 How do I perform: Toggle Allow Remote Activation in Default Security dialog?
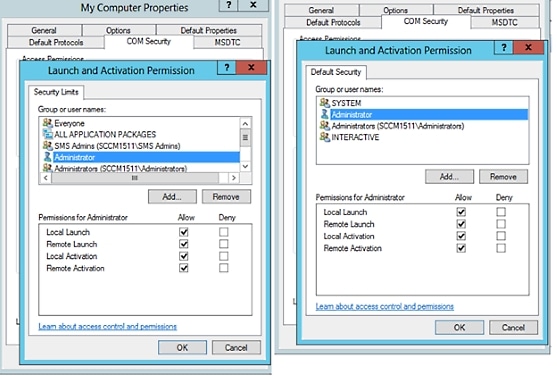(461, 248)
